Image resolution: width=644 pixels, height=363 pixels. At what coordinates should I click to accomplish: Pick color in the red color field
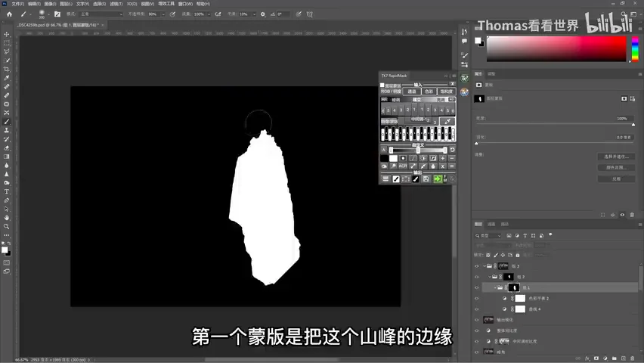(x=556, y=49)
